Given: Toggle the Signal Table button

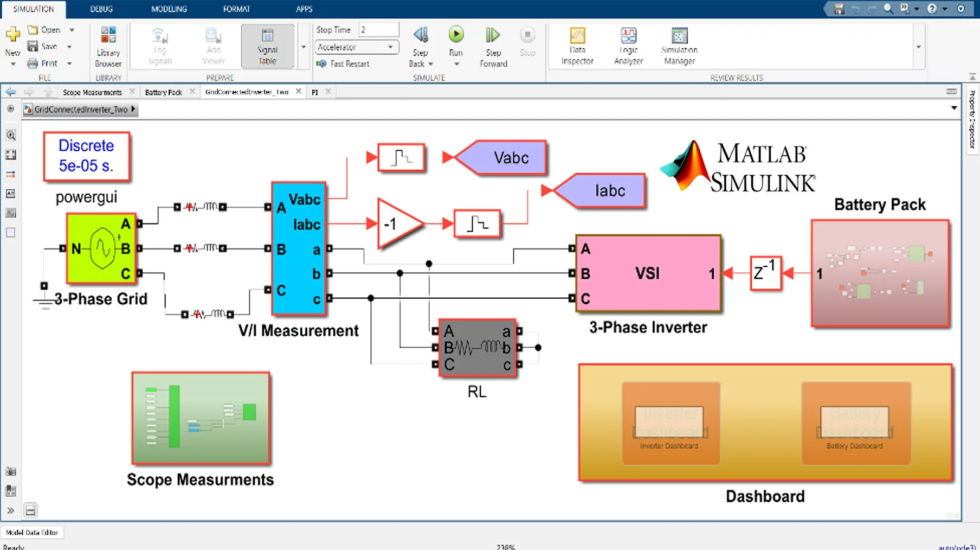Looking at the screenshot, I should (x=267, y=47).
